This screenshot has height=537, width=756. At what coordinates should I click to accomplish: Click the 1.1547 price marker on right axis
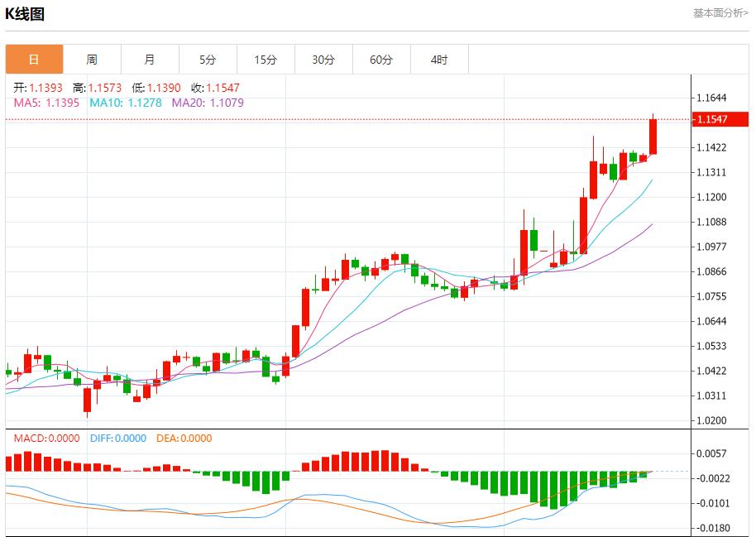[x=718, y=120]
